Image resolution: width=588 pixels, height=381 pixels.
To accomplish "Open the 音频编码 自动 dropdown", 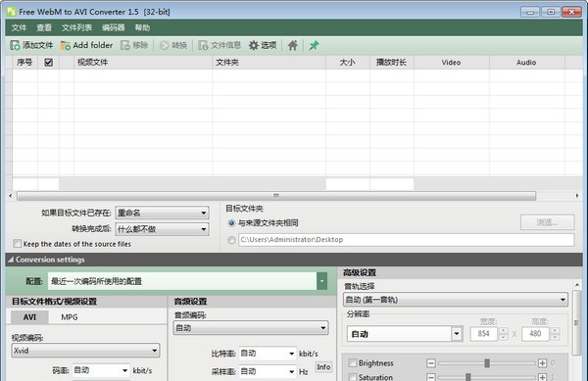I will click(251, 328).
